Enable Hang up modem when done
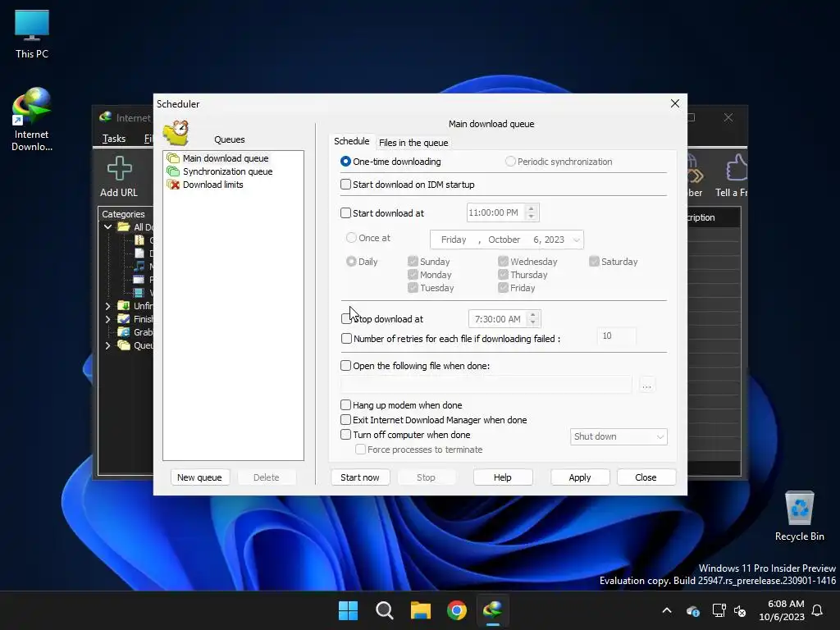The image size is (840, 630). pos(345,405)
